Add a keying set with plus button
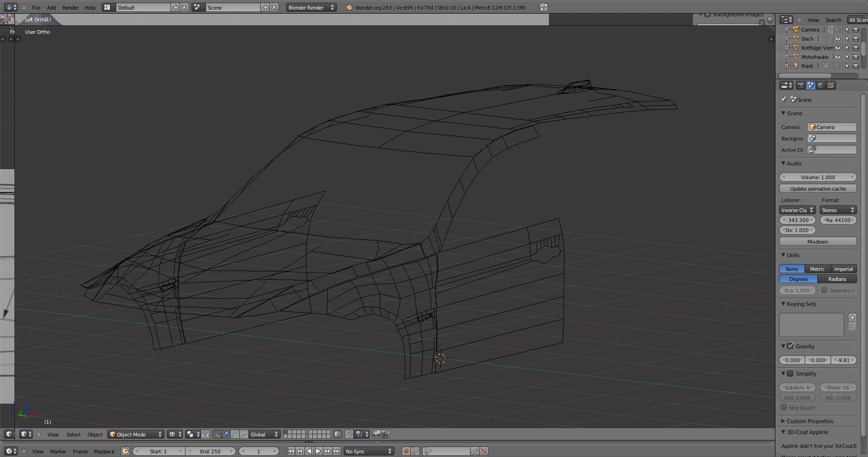The image size is (868, 457). coord(852,317)
